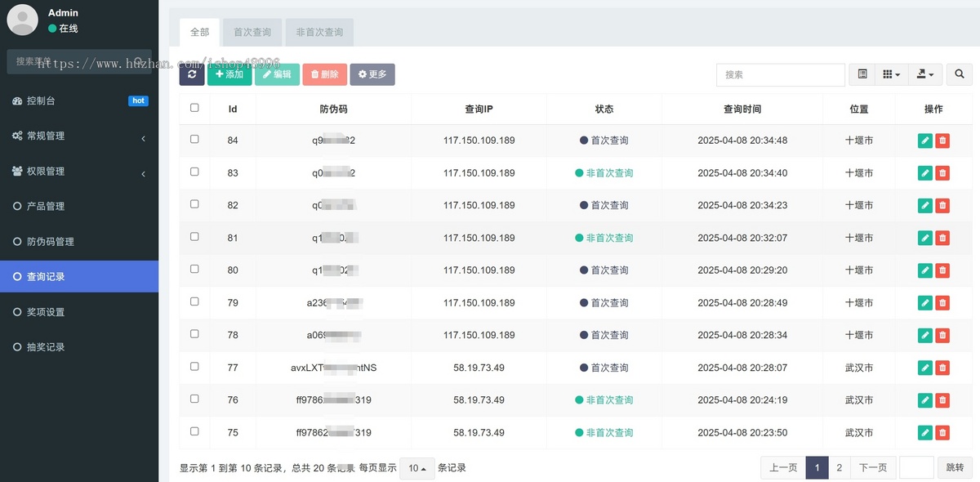Check the box for record 83

(194, 172)
